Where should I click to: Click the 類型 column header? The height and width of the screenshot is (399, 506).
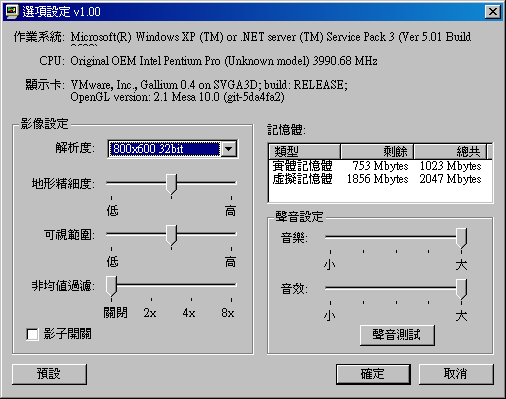(304, 152)
